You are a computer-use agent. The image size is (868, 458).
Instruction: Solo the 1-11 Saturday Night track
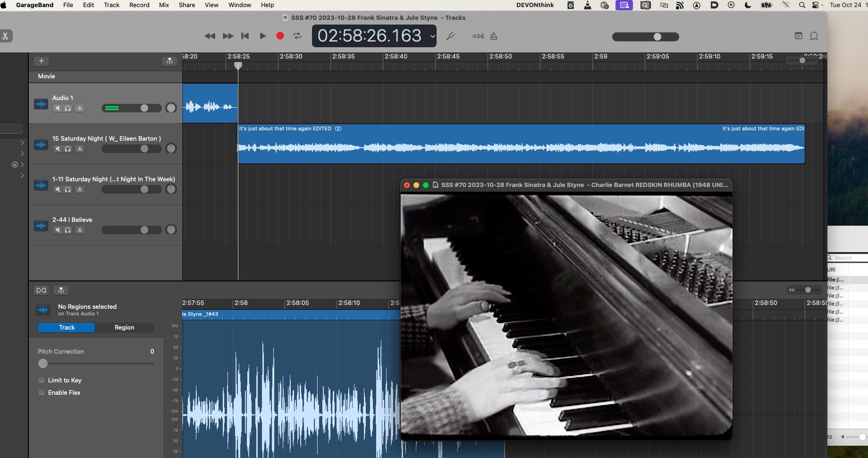(x=68, y=189)
